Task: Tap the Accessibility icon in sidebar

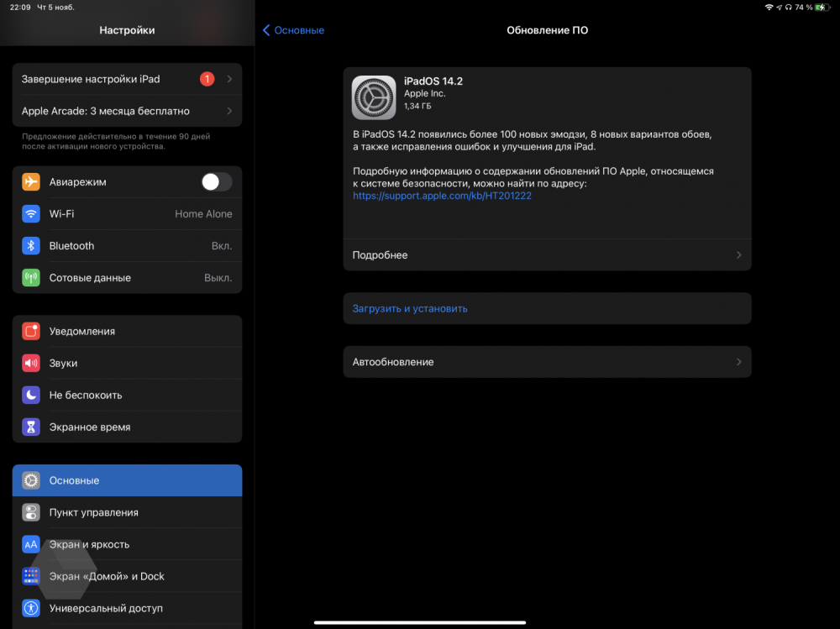Action: 31,608
